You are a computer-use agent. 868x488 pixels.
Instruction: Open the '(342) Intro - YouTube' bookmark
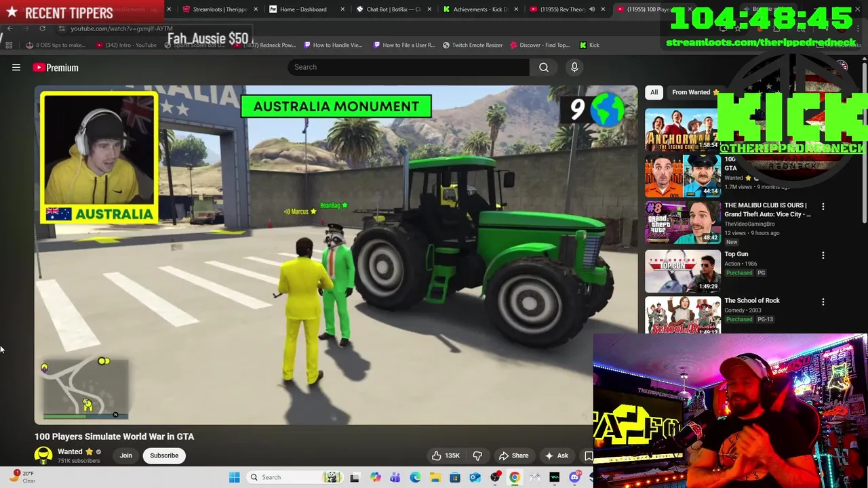point(126,45)
